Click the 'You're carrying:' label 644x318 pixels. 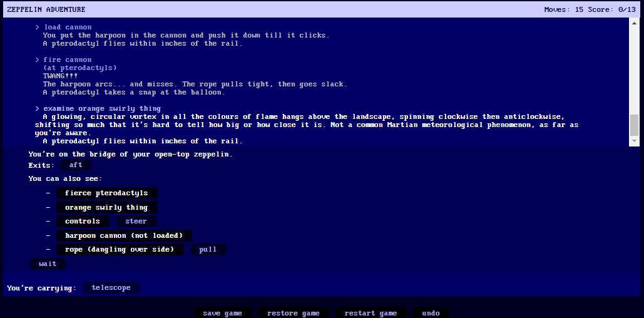[41, 288]
